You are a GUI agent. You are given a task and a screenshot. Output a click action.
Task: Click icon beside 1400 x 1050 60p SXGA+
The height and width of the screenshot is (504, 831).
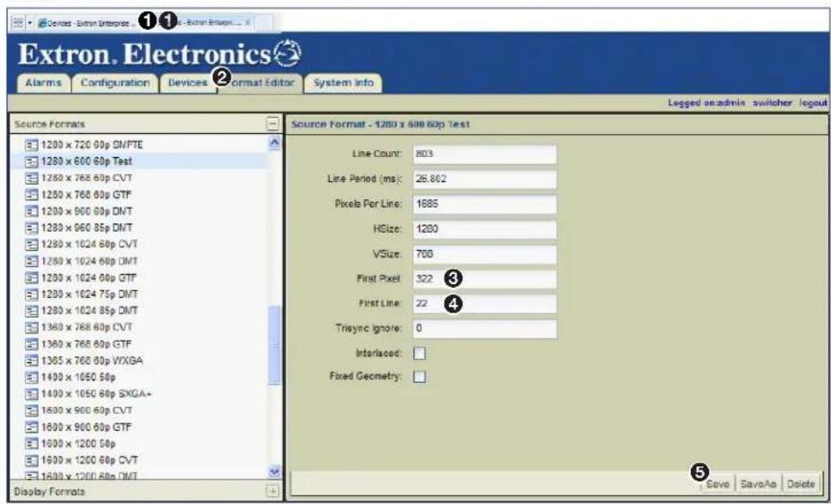tap(32, 394)
